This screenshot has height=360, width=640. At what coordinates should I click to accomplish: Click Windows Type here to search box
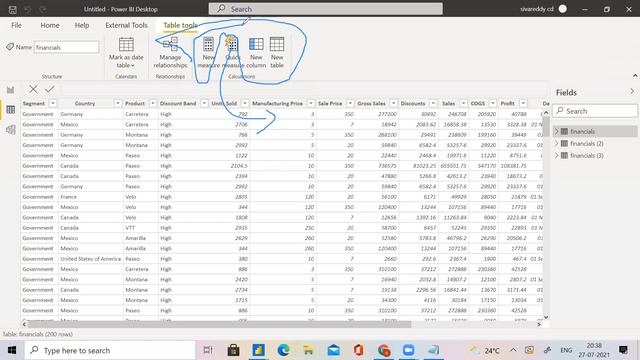click(x=110, y=350)
